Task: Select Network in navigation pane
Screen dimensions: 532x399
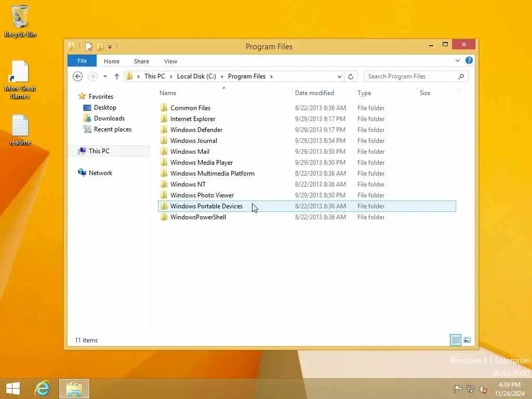Action: click(100, 172)
